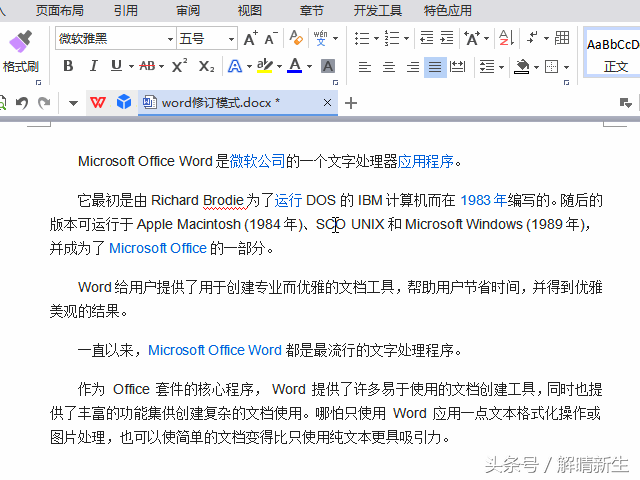Image resolution: width=640 pixels, height=480 pixels.
Task: Switch to the 视图 tab
Action: pyautogui.click(x=250, y=10)
